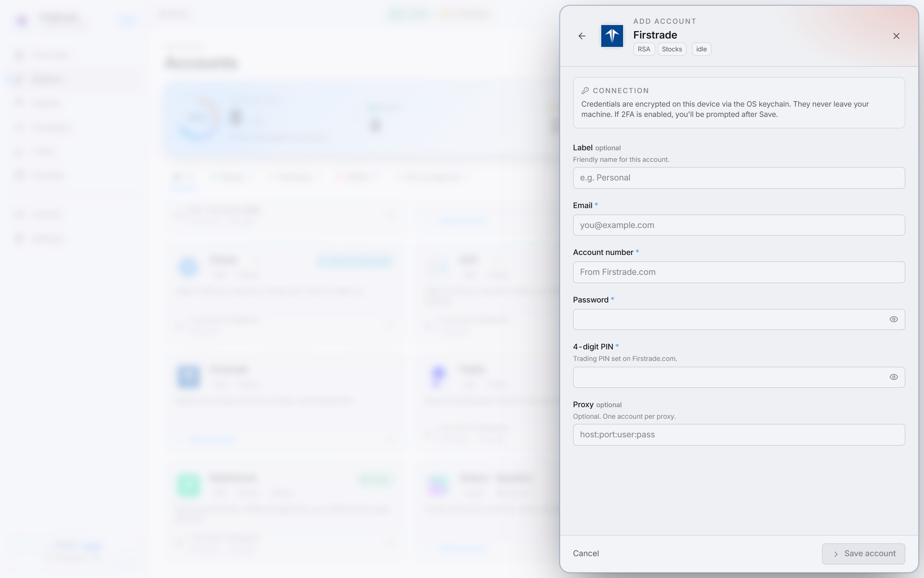
Task: Focus the Label input field
Action: point(739,178)
